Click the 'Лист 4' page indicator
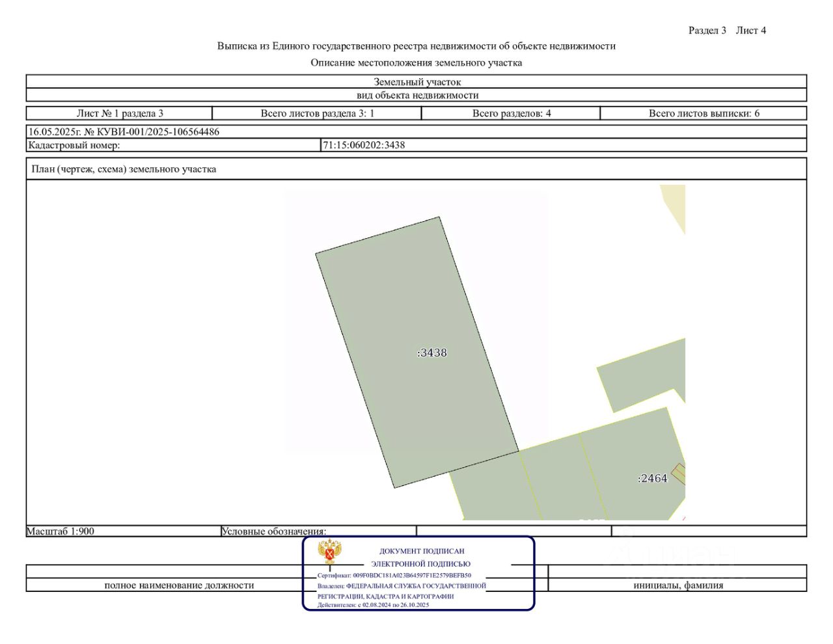Image resolution: width=833 pixels, height=644 pixels. click(x=751, y=31)
